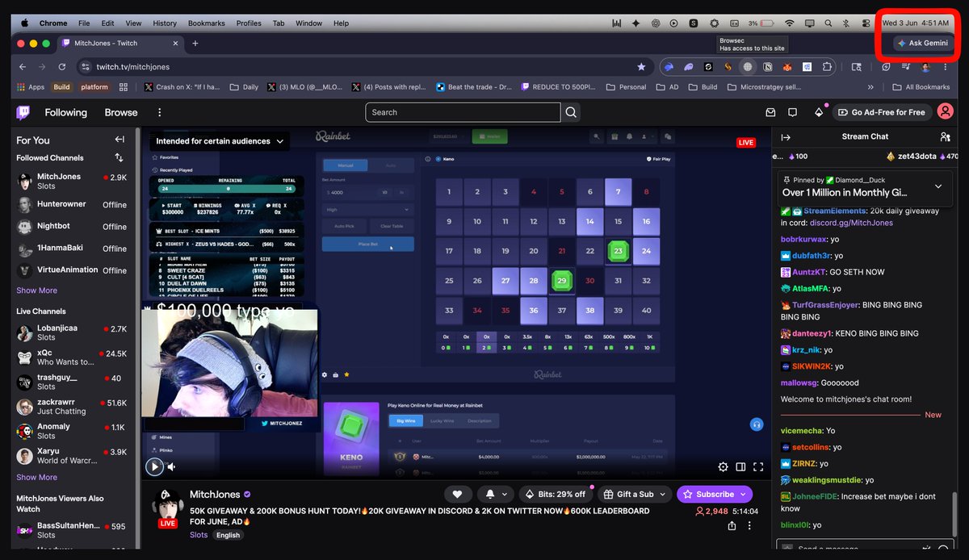
Task: Expand Intended for certain audiences dropdown
Action: [220, 141]
